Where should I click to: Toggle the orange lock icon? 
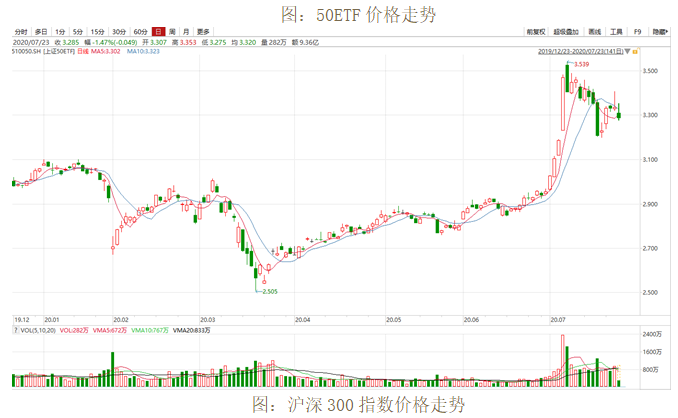click(635, 51)
